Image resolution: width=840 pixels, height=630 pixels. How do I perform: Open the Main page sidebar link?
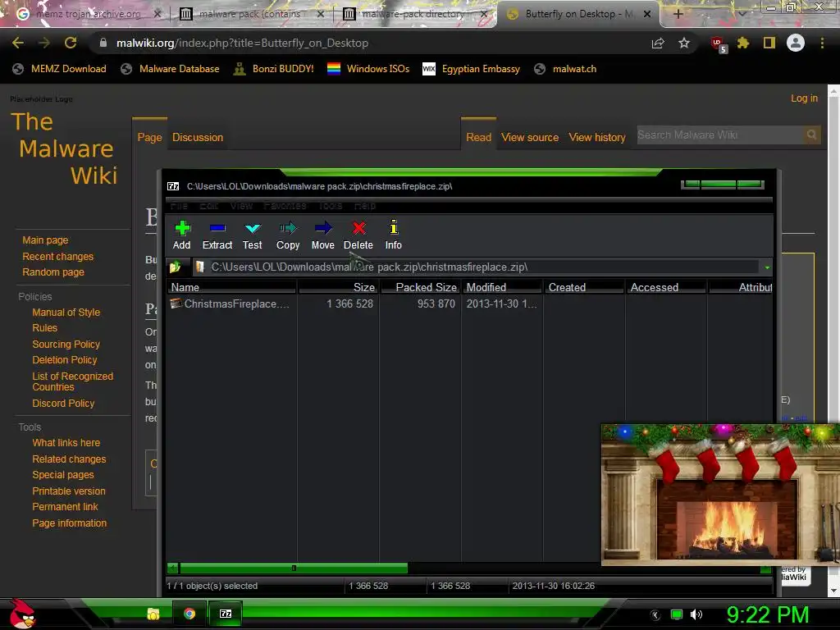tap(45, 240)
